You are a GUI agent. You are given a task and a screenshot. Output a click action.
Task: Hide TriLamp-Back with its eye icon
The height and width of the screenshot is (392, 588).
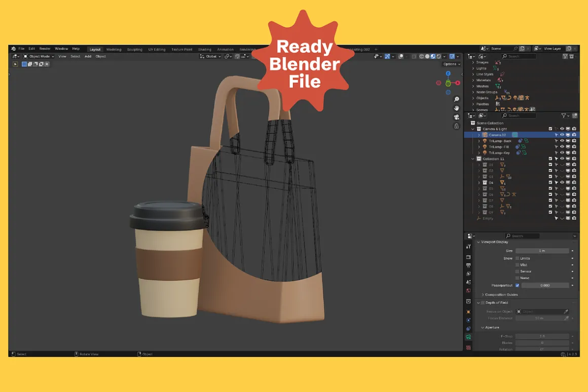coord(562,141)
